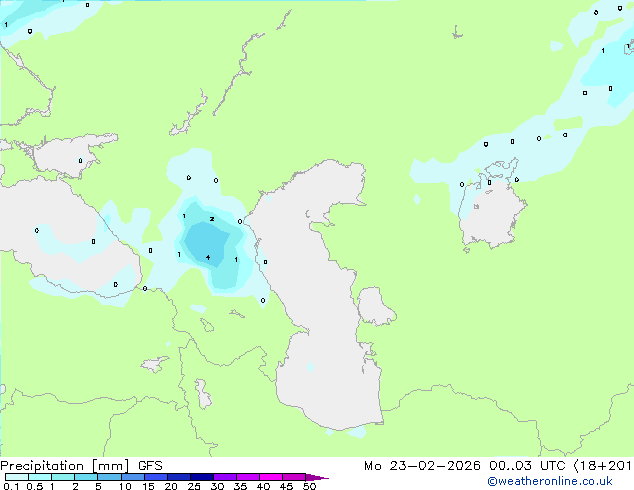Screen dimensions: 634x490
Task: Click the 'GFS' model label
Action: tap(150, 466)
